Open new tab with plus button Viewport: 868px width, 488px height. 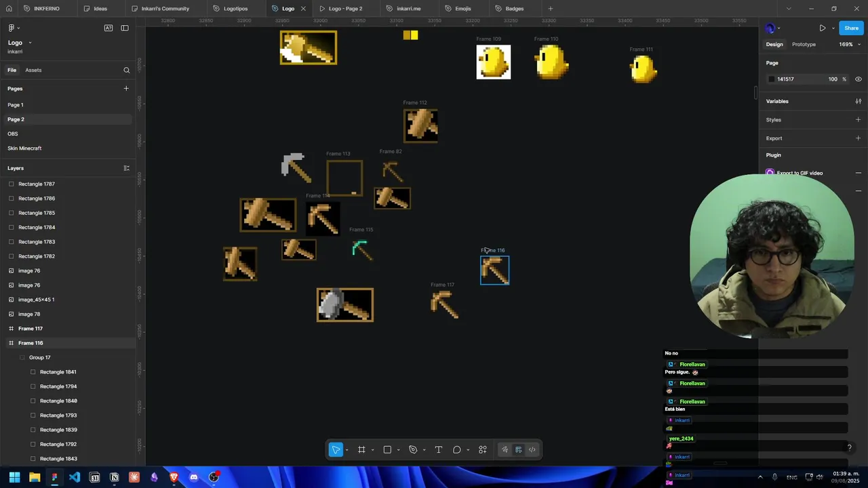click(x=550, y=9)
